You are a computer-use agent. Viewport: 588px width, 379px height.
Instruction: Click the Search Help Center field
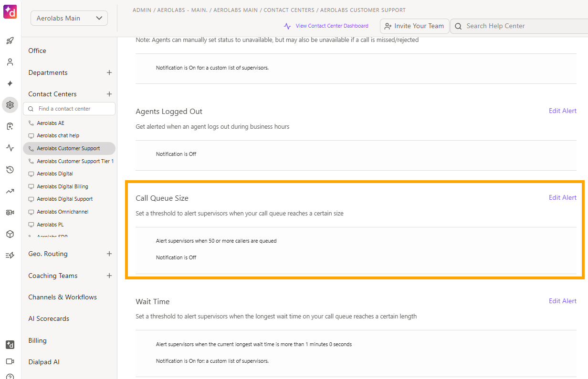click(519, 26)
